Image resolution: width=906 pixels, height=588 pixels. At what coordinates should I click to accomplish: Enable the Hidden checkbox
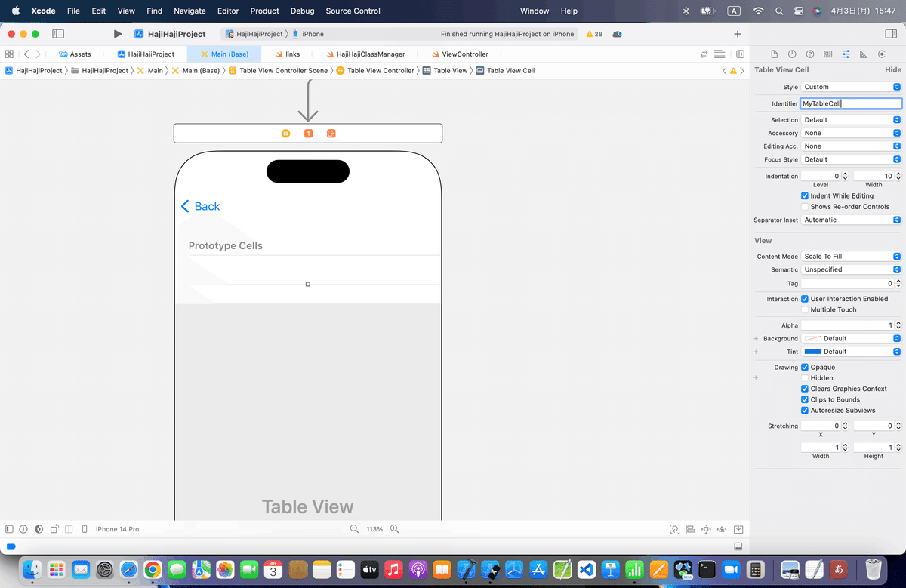coord(805,378)
